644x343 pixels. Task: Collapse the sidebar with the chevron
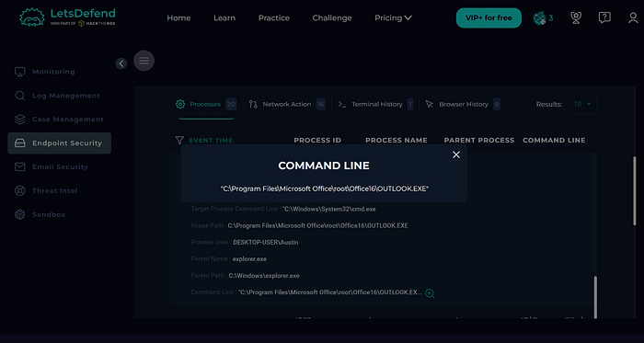(121, 63)
